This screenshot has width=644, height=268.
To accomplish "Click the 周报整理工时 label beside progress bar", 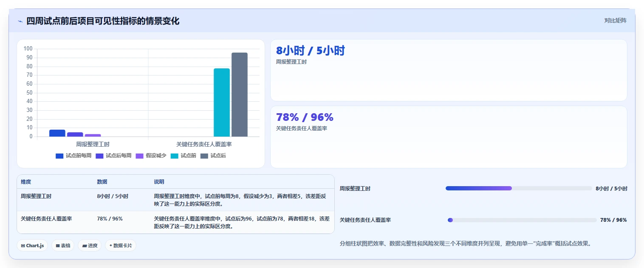I will click(x=355, y=189).
